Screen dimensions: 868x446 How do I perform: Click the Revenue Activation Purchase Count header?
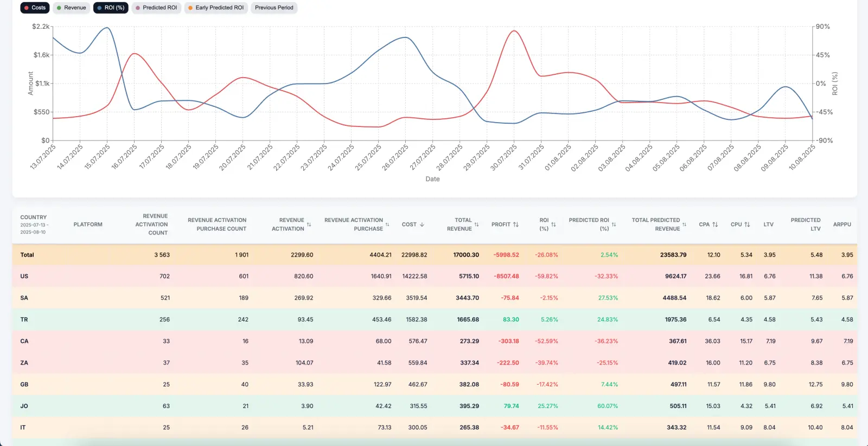pyautogui.click(x=217, y=225)
